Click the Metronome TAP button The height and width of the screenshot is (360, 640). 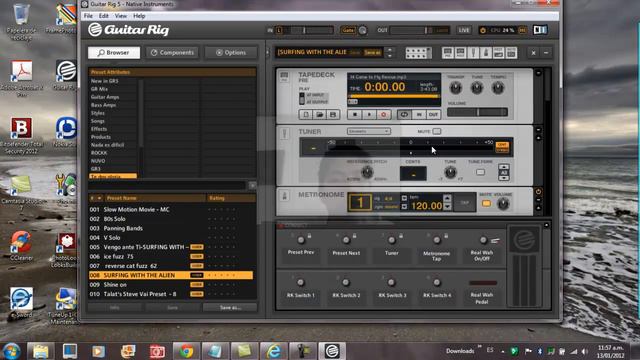pyautogui.click(x=464, y=203)
